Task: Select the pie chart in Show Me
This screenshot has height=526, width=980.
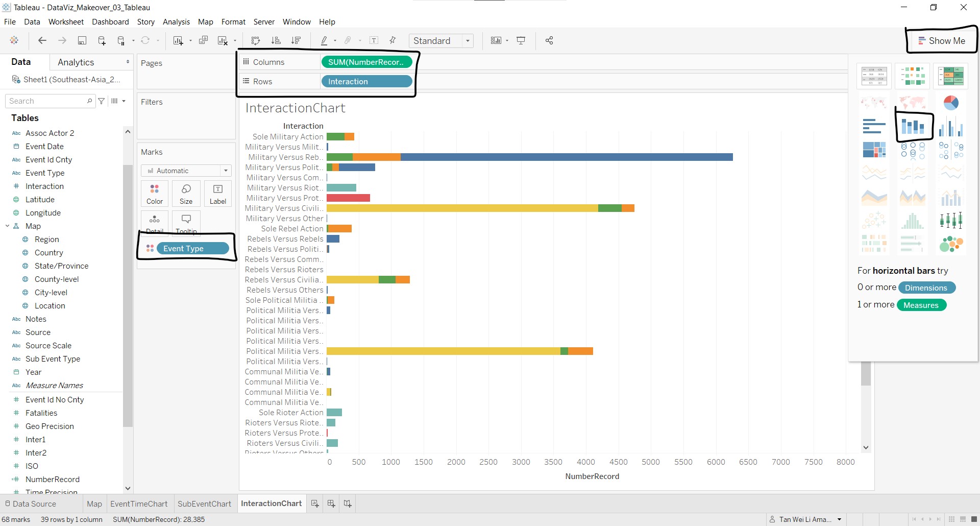Action: point(950,103)
